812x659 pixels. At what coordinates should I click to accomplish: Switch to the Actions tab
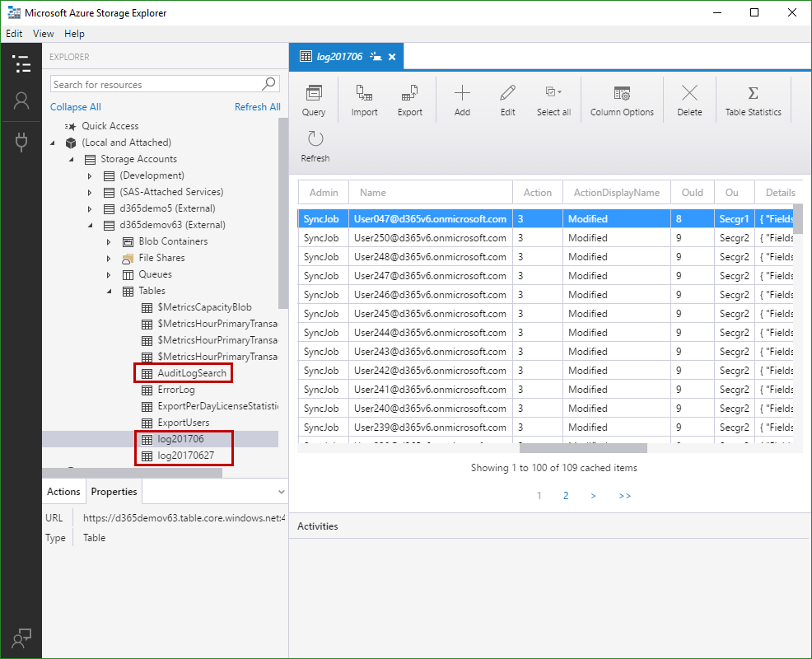[x=63, y=492]
